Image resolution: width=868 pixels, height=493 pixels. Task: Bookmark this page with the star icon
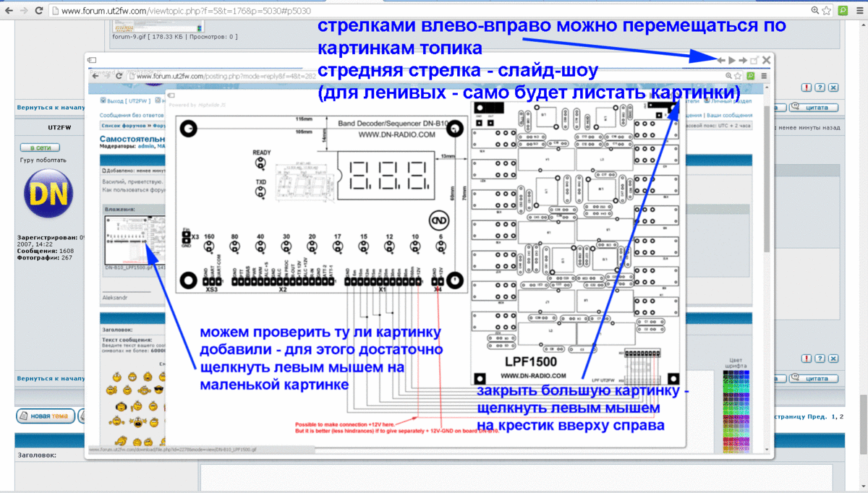coord(827,10)
